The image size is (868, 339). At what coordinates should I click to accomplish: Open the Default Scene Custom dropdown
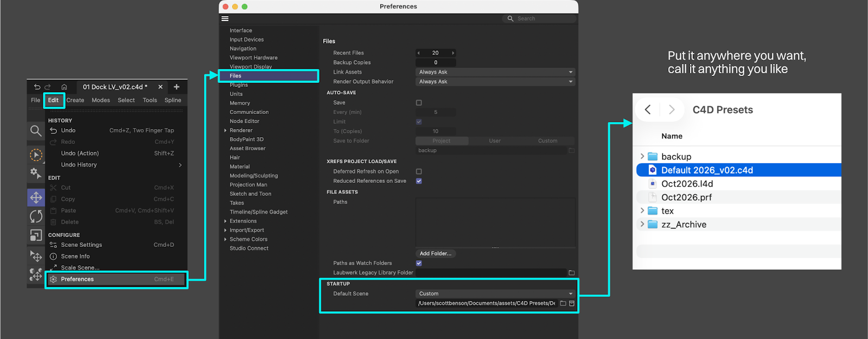point(495,293)
